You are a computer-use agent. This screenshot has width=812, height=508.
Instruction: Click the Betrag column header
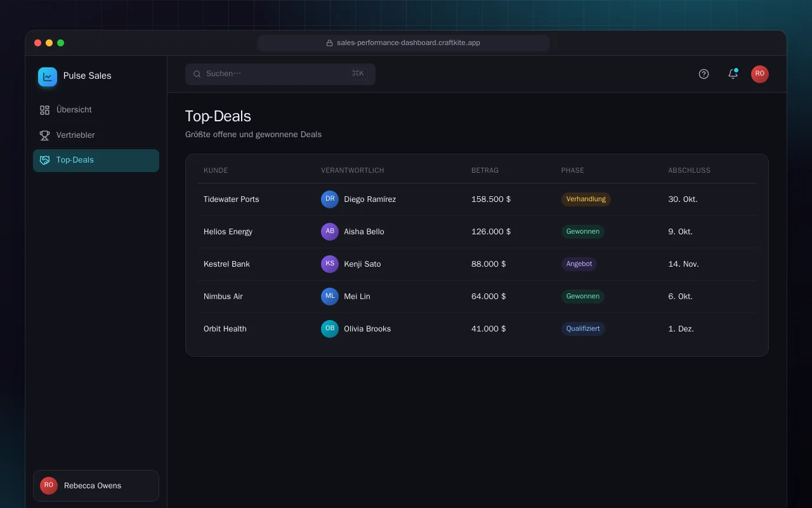(x=485, y=171)
